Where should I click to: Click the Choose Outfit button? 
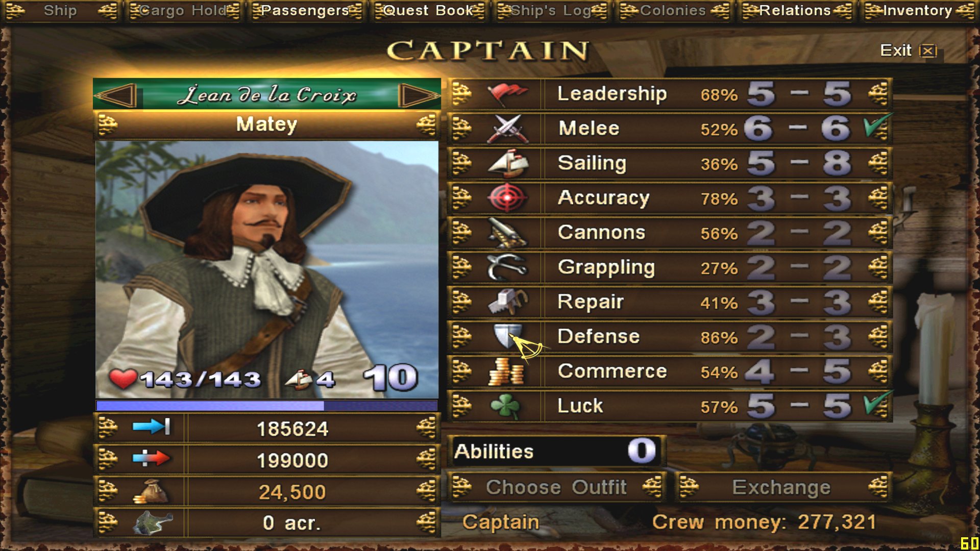(x=556, y=487)
